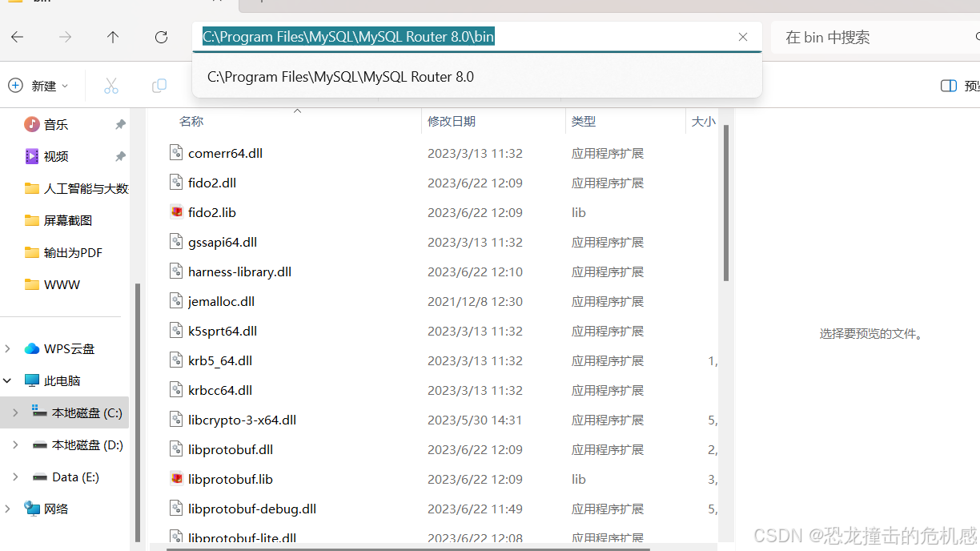Select libcrypto-3-x64.dll file icon
The width and height of the screenshot is (980, 551).
point(177,420)
